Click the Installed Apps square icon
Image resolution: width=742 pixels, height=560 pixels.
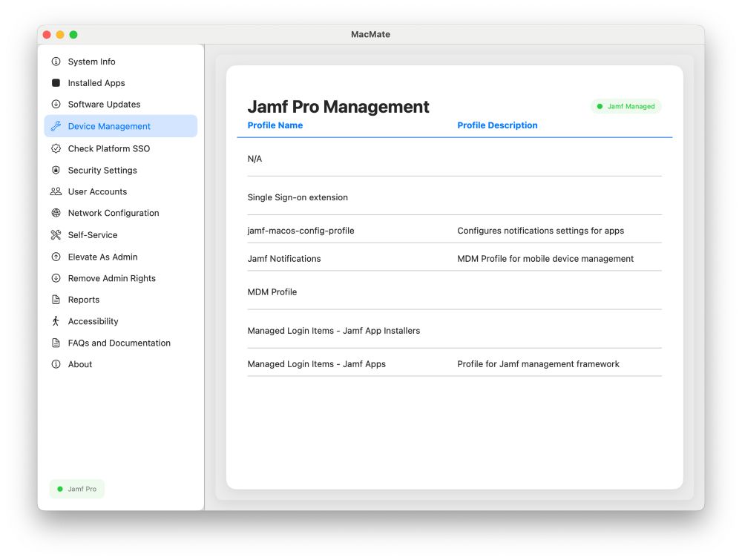click(x=56, y=83)
